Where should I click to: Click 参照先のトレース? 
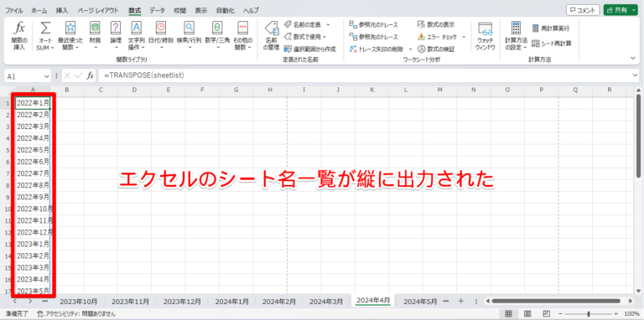click(x=373, y=37)
